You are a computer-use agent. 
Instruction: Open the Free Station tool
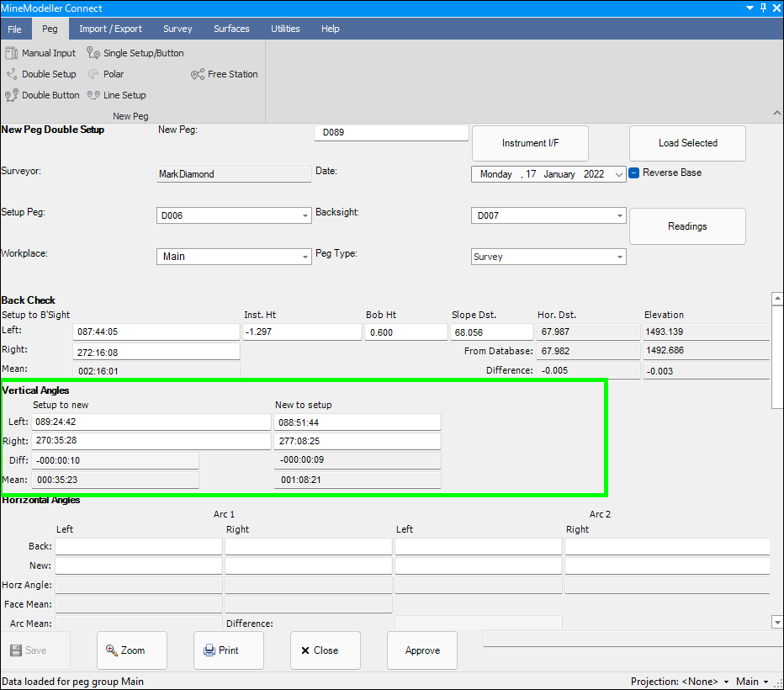pyautogui.click(x=225, y=74)
